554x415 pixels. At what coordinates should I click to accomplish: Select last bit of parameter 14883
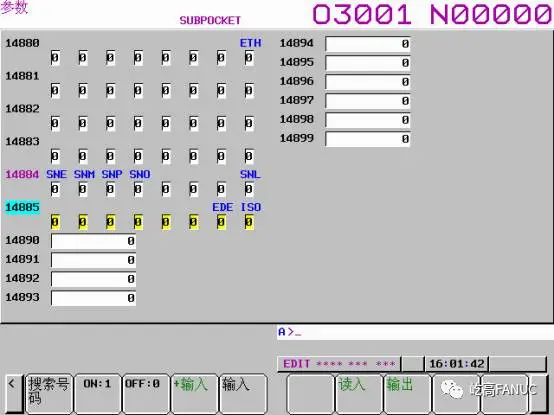249,156
